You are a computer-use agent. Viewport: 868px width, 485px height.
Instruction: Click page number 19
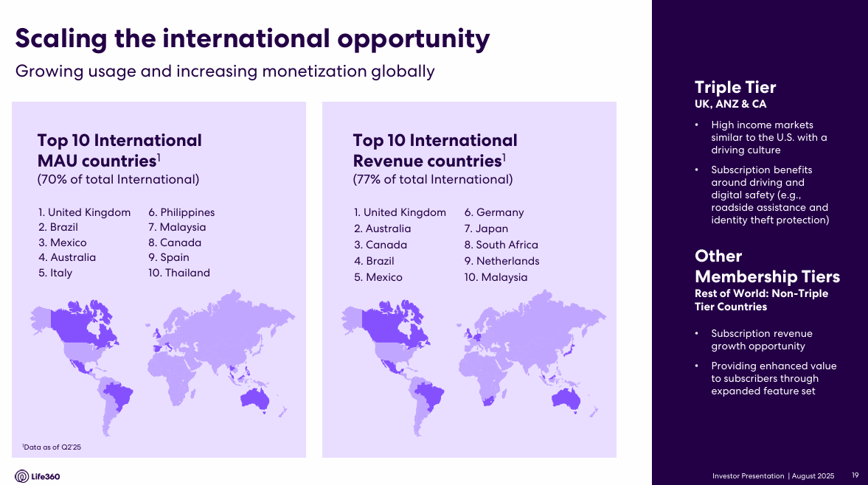coord(855,475)
